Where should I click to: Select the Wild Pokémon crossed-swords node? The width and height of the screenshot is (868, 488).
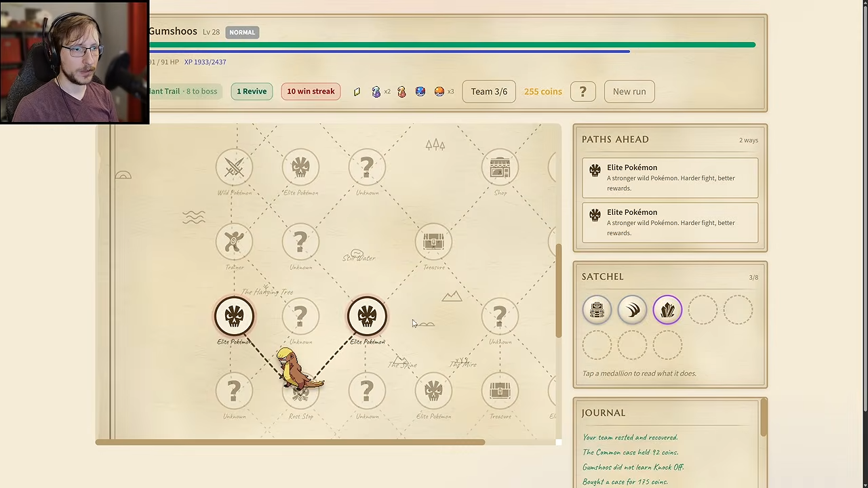click(x=234, y=167)
